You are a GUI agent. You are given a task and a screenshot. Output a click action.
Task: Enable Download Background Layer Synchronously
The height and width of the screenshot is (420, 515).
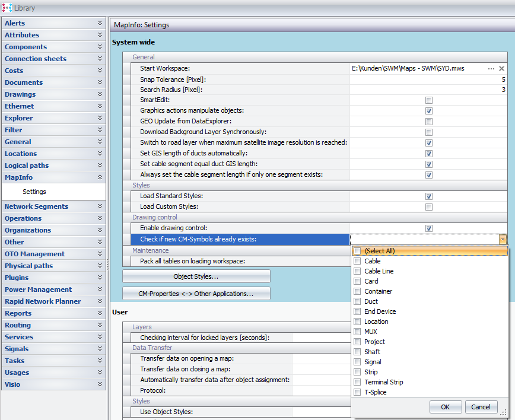428,132
